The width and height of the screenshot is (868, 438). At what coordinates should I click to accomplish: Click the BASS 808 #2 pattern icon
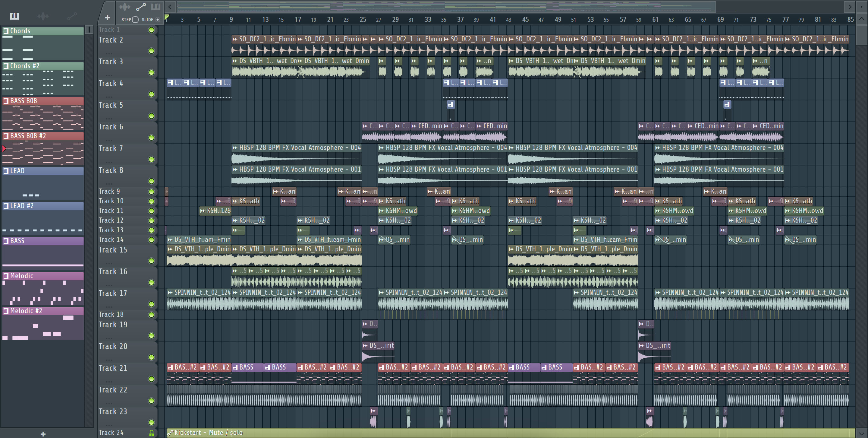[6, 136]
